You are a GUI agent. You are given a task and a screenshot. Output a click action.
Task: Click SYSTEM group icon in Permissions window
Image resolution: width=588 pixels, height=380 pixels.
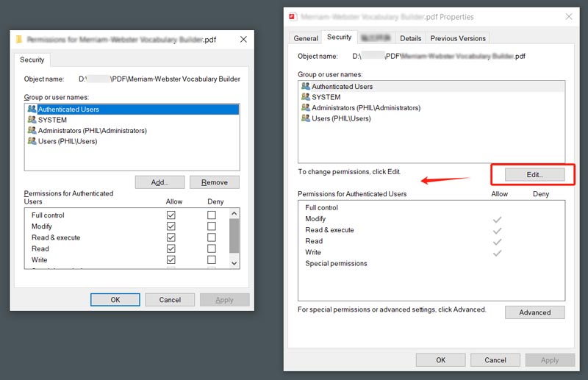pos(32,120)
